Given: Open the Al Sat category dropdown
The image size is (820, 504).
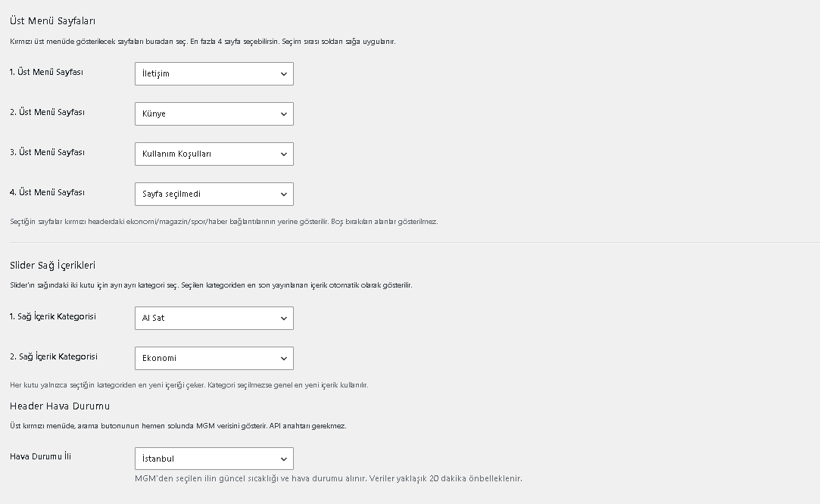Looking at the screenshot, I should 214,319.
